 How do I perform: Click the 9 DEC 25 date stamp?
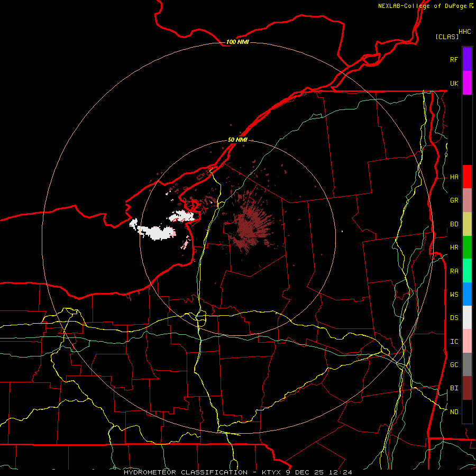click(305, 472)
